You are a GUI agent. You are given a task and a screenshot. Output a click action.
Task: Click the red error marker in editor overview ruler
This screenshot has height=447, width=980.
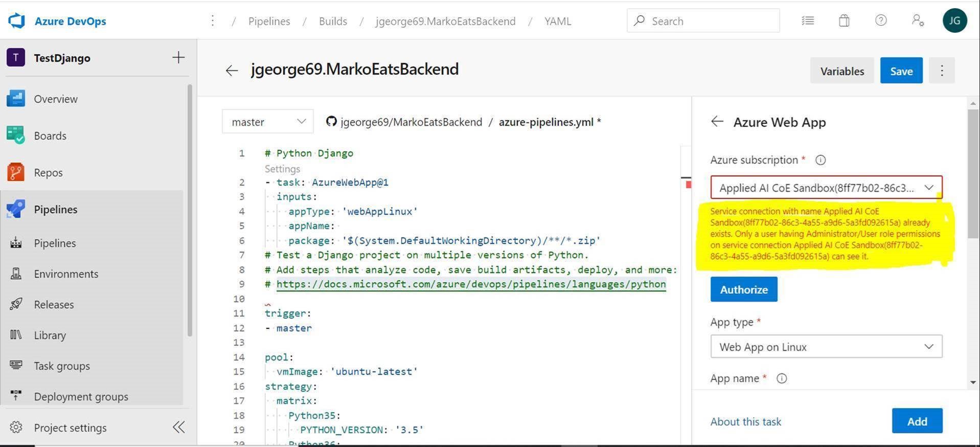pyautogui.click(x=688, y=185)
